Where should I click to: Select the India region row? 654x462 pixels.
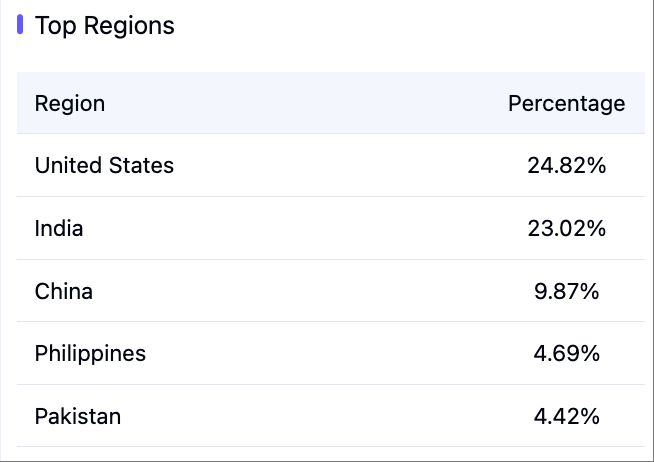[59, 228]
